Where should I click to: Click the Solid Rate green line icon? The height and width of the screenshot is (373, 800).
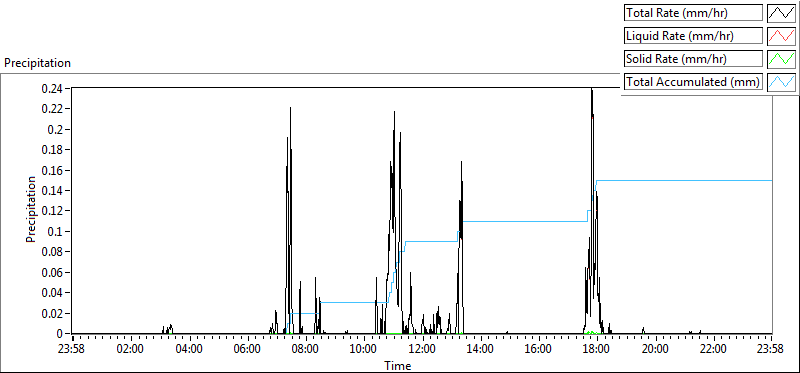782,59
